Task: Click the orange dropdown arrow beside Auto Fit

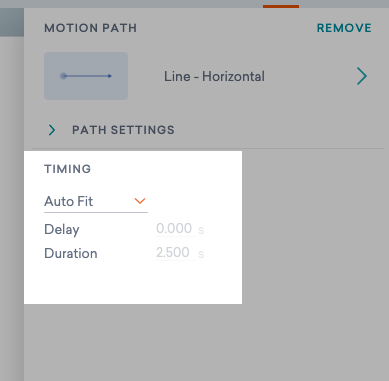Action: pyautogui.click(x=140, y=201)
